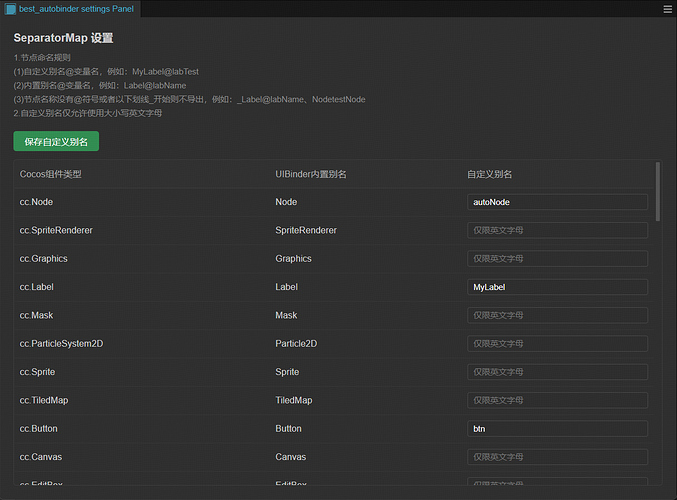
Task: Focus the custom alias field containing autoNode
Action: coord(557,202)
